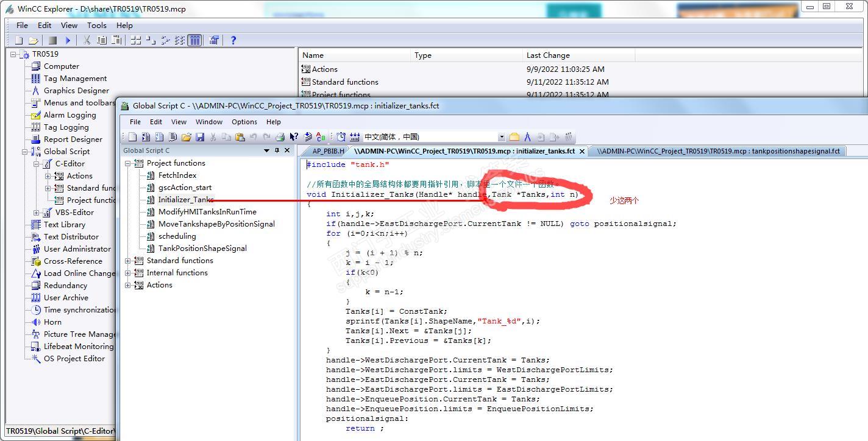
Task: Close the Global Script C navigation panel
Action: coord(287,150)
